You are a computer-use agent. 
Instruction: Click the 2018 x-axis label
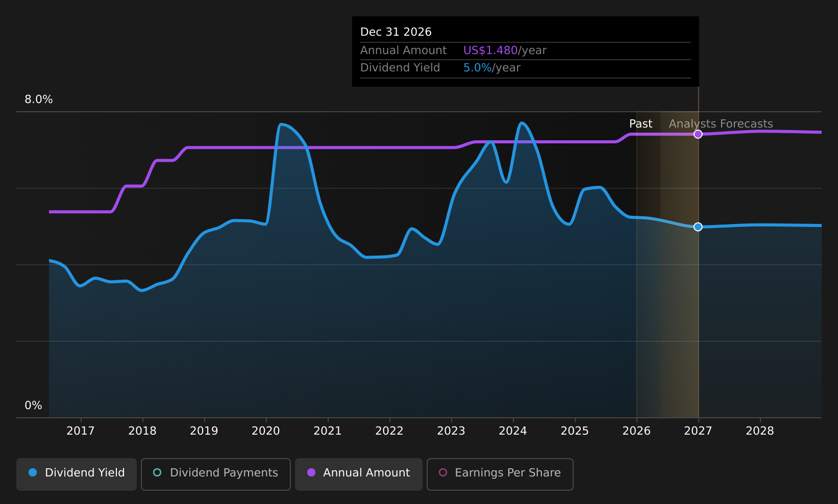[142, 431]
